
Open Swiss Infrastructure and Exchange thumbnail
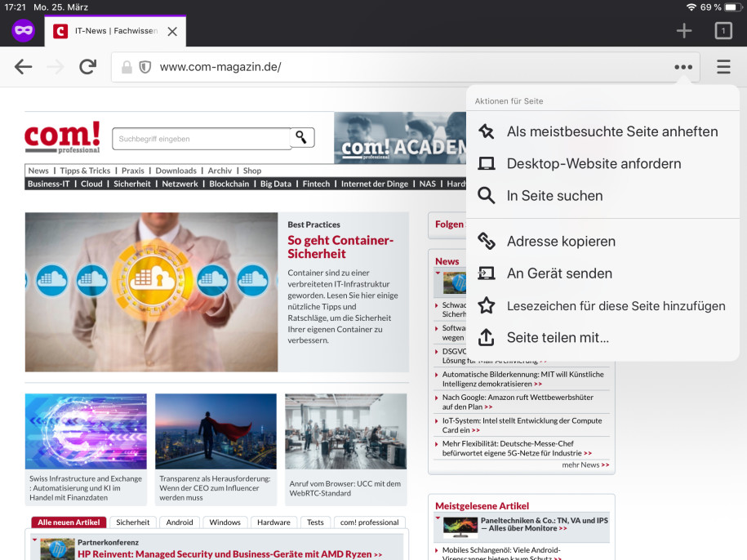pyautogui.click(x=86, y=431)
